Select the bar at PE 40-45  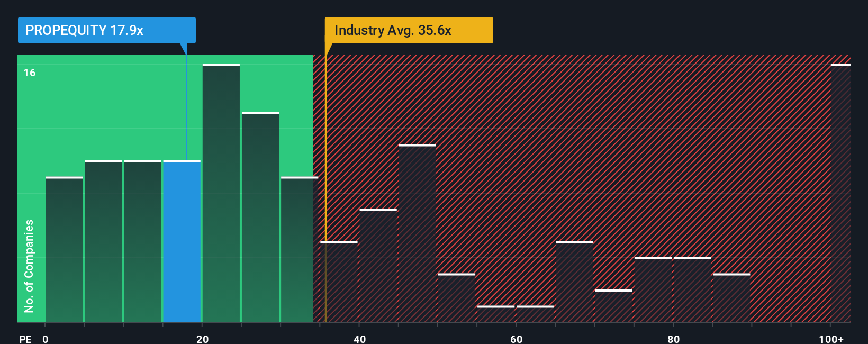pos(378,266)
